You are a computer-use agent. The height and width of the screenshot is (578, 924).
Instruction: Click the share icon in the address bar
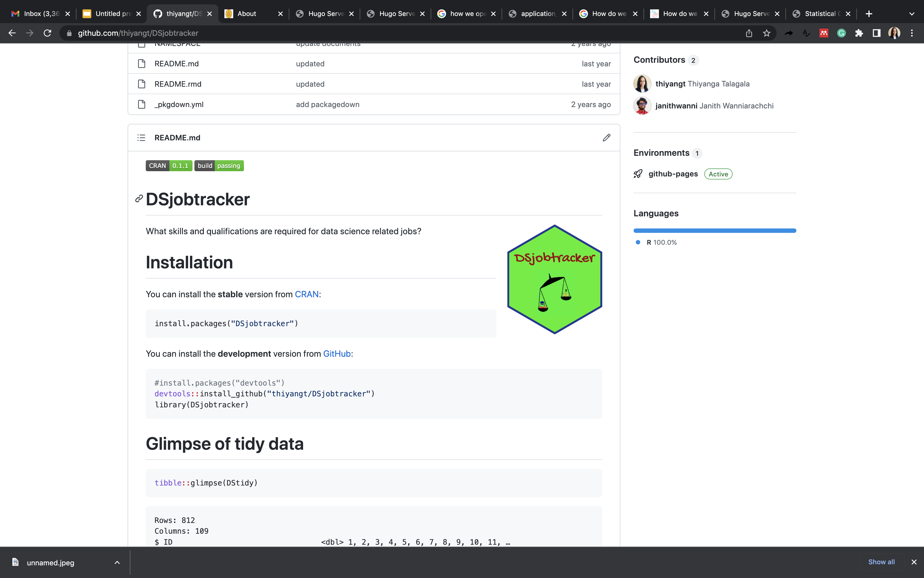[749, 33]
